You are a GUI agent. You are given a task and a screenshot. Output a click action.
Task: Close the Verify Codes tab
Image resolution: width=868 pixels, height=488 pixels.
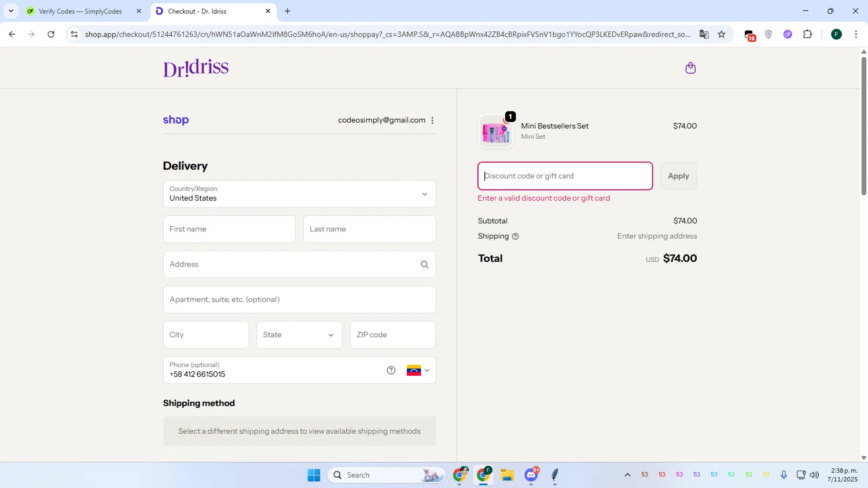pyautogui.click(x=138, y=11)
